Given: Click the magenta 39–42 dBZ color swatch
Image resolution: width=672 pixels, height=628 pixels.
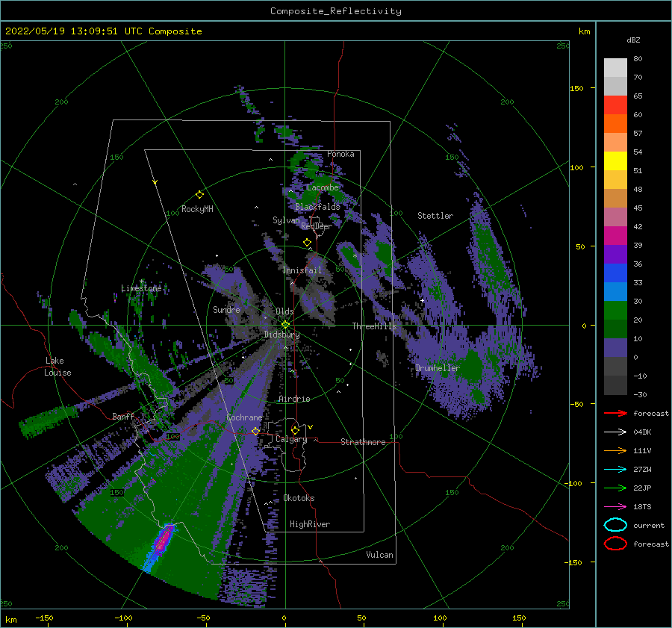Looking at the screenshot, I should pyautogui.click(x=615, y=236).
